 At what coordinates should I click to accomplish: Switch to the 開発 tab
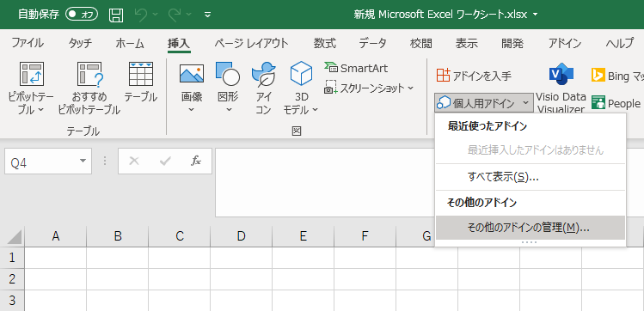pyautogui.click(x=512, y=43)
